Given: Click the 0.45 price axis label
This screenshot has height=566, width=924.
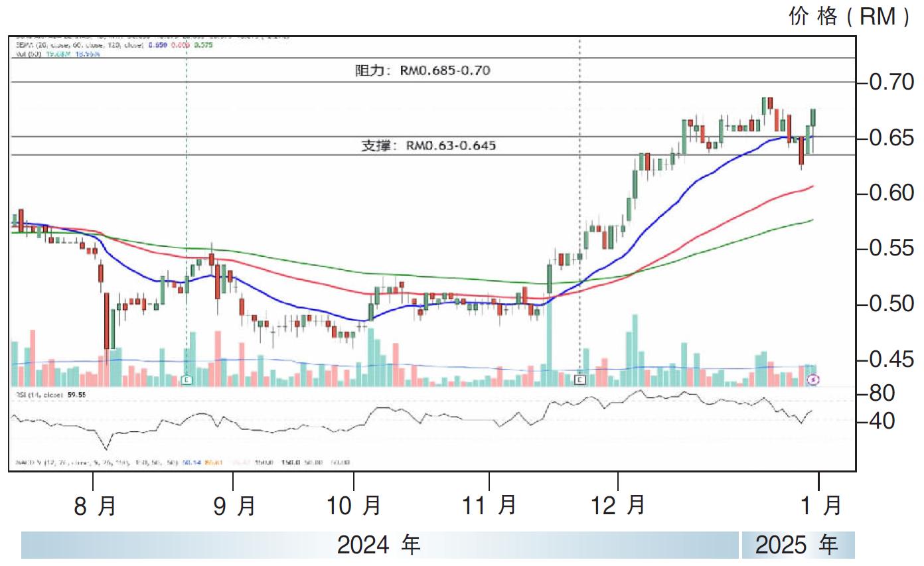Looking at the screenshot, I should coord(891,360).
